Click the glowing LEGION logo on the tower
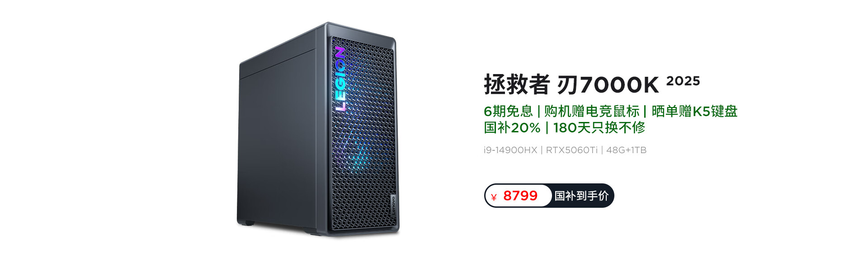The width and height of the screenshot is (868, 271). pos(340,79)
